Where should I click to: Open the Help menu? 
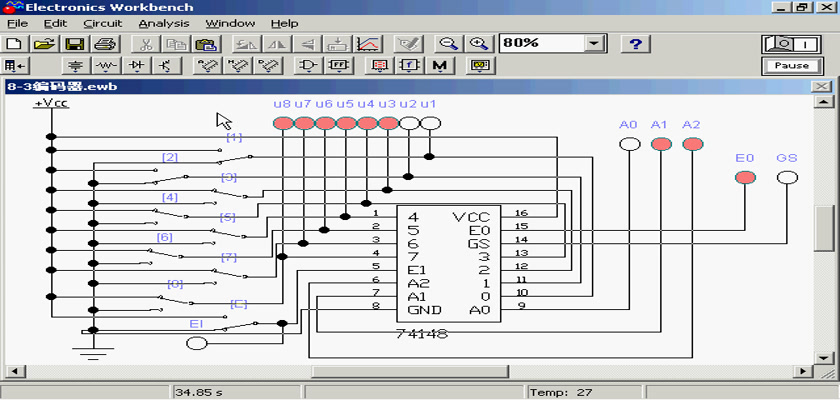284,24
